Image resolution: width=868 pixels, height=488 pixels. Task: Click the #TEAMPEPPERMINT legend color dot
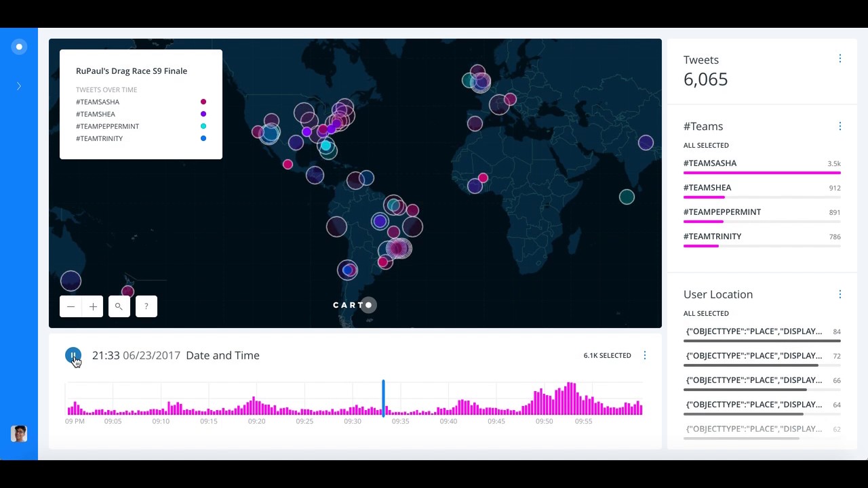tap(203, 126)
